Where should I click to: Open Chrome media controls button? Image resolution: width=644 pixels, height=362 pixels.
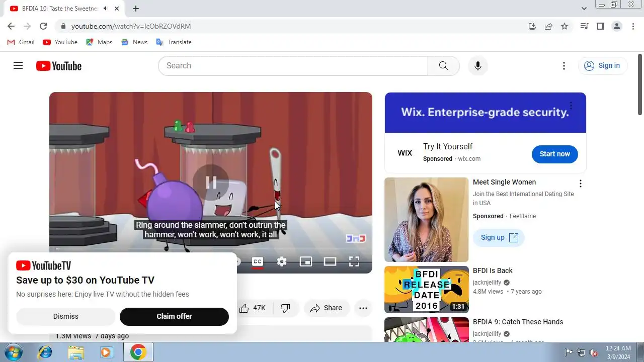coord(584,26)
